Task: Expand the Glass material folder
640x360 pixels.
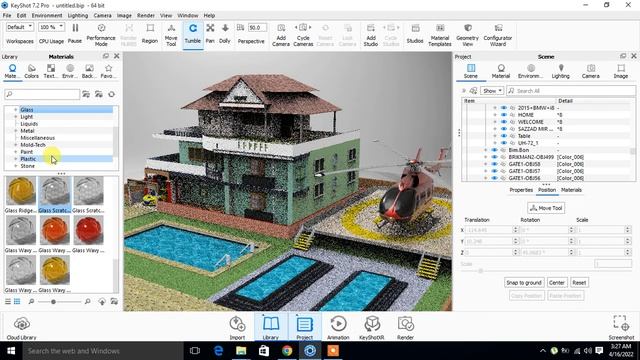Action: [x=16, y=109]
